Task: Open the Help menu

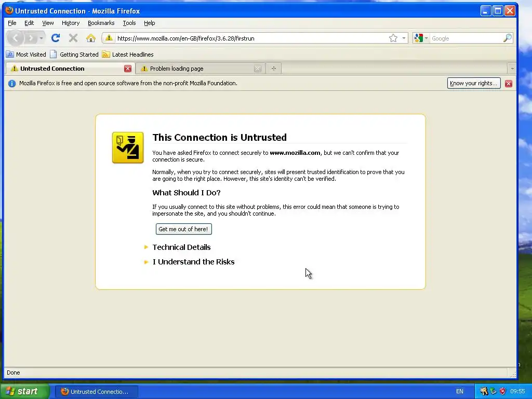Action: click(149, 23)
